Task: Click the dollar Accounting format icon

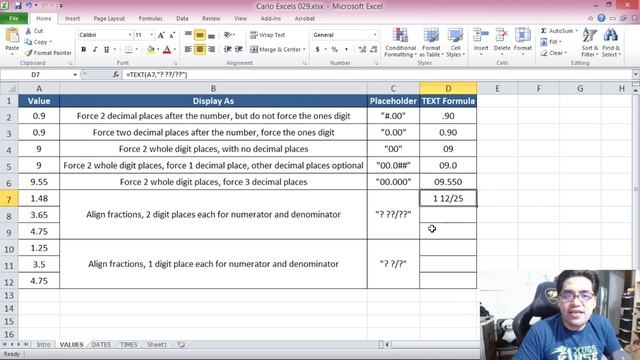Action: 318,49
